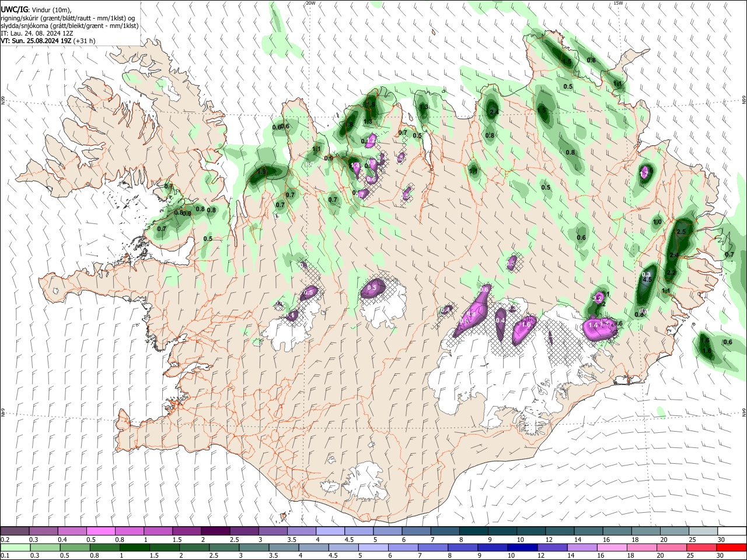The height and width of the screenshot is (560, 747).
Task: Click the 'slydda/snjókoma' legend description line
Action: coord(69,26)
